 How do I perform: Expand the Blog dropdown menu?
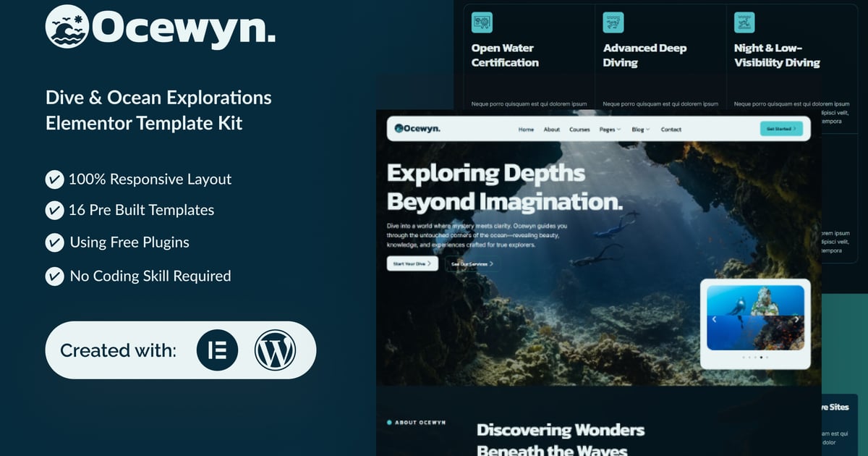(640, 130)
